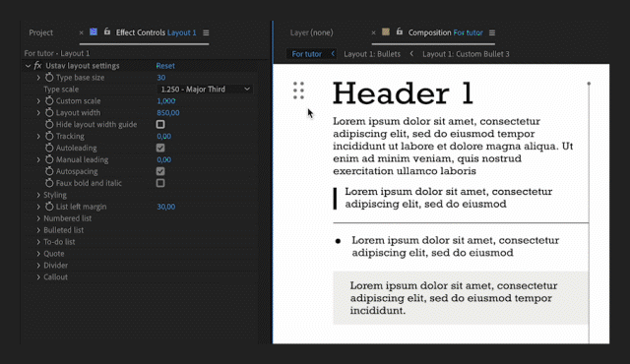Click the Type base size stopwatch icon
This screenshot has width=630, height=364.
49,78
